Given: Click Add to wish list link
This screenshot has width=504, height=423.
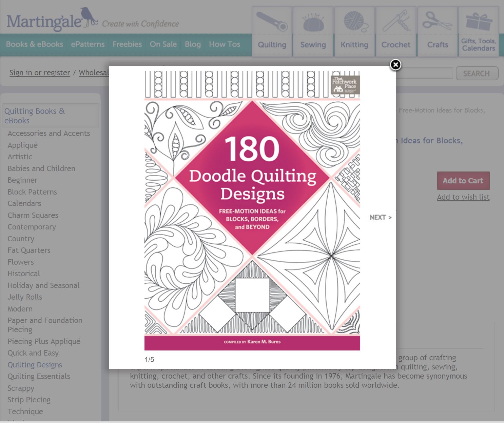Looking at the screenshot, I should coord(463,197).
